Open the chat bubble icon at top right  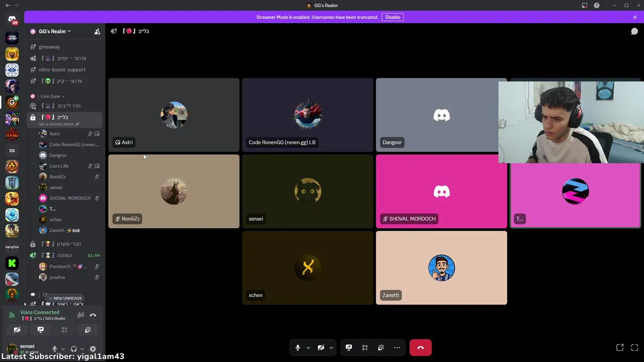point(634,31)
